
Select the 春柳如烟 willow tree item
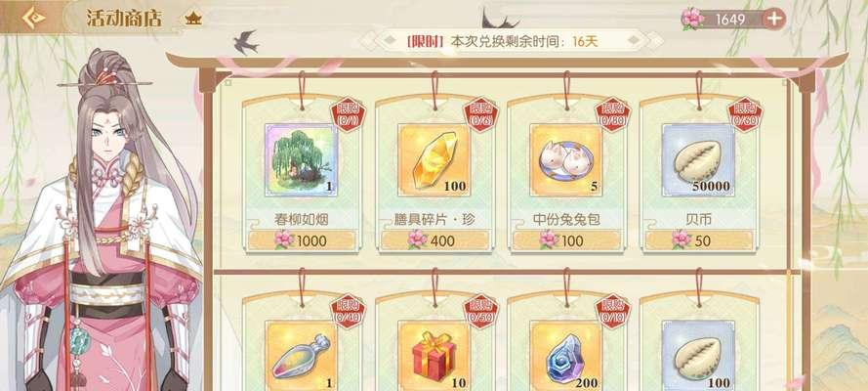302,160
